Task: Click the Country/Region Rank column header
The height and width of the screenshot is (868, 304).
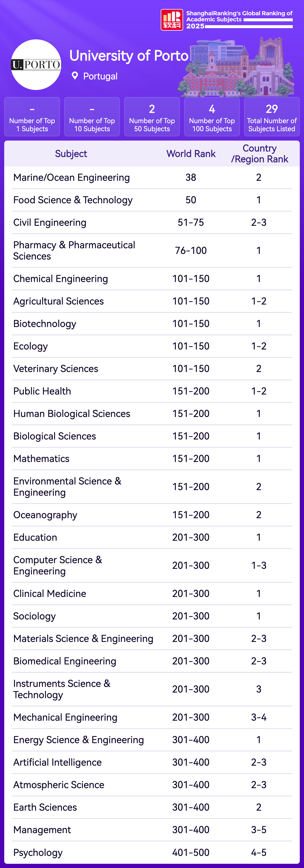Action: tap(260, 154)
